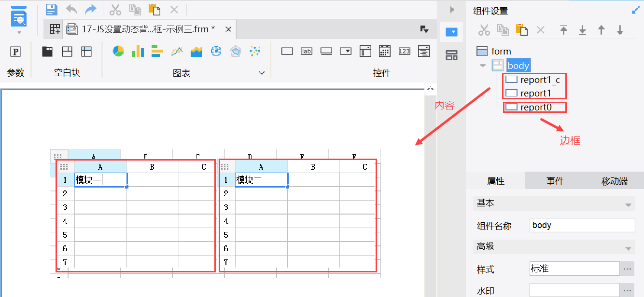Screen dimensions: 644x297
Task: Paste component in 组件设置 panel
Action: [522, 30]
